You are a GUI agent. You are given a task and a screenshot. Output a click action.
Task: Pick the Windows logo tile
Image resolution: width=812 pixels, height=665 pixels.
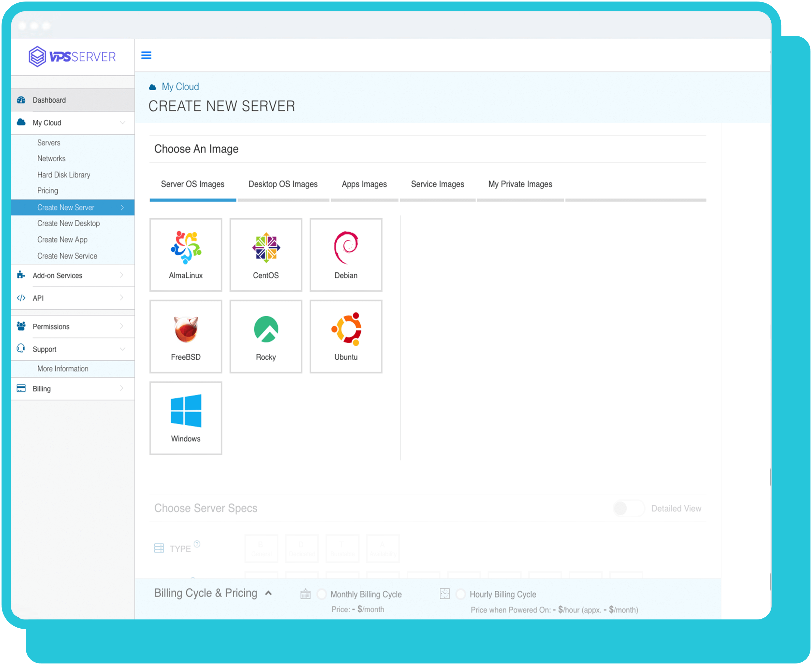coord(186,411)
